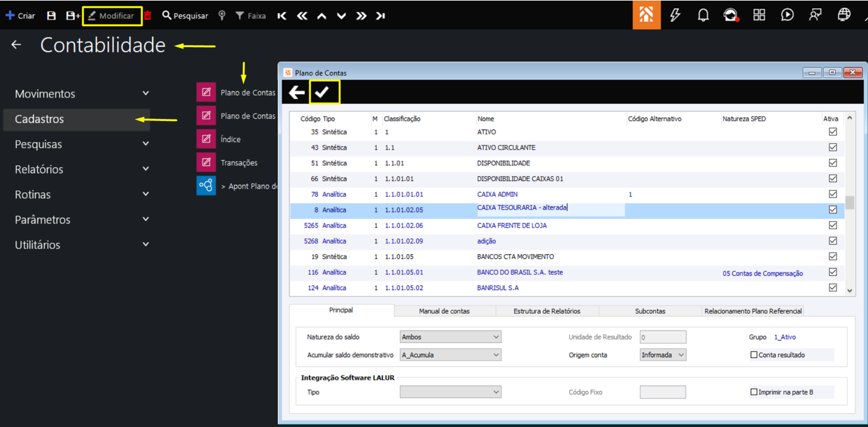The height and width of the screenshot is (427, 868).
Task: Click the pink edit icon next to Índice
Action: [x=206, y=139]
